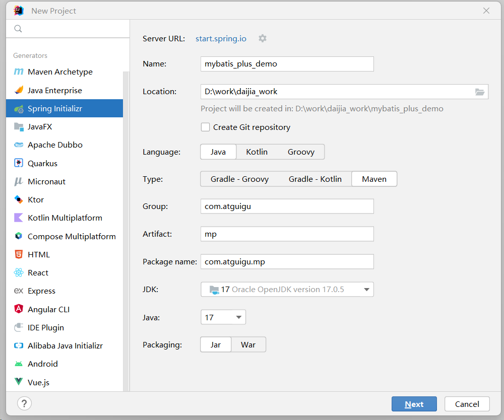Choose Gradle - Groovy build type
Screen dimensions: 504x420
click(x=239, y=179)
